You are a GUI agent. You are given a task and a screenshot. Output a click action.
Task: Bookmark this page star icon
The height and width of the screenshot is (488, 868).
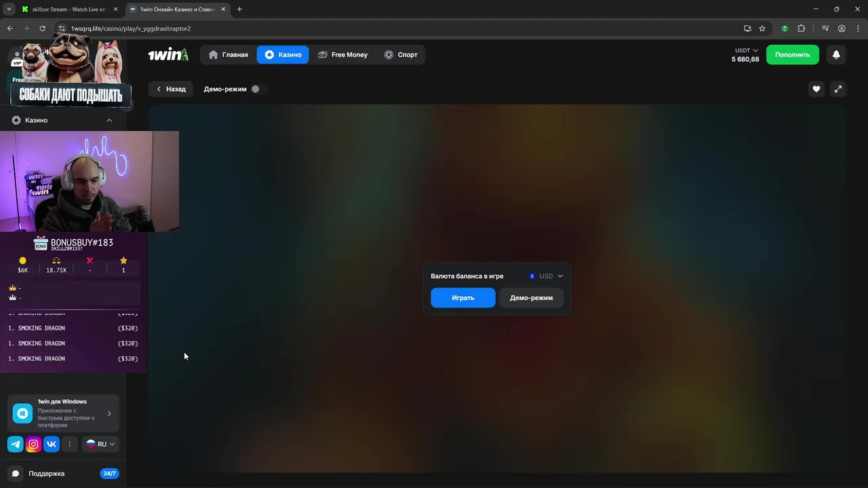pos(762,28)
